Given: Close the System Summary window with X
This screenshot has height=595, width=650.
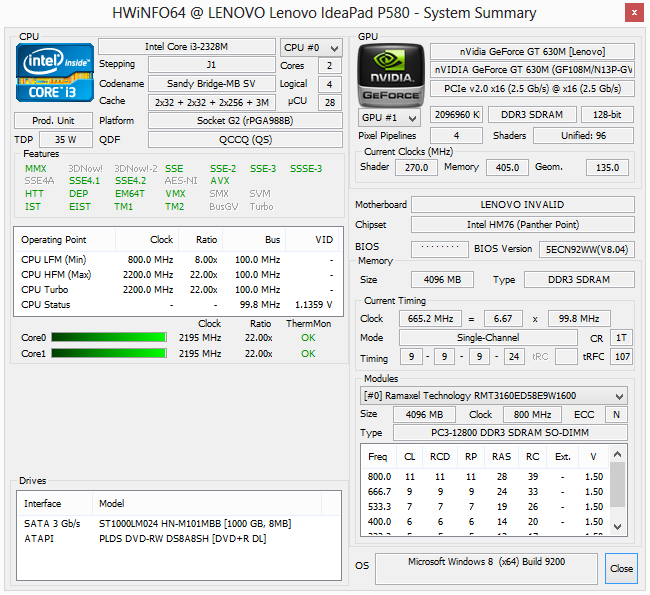Looking at the screenshot, I should pos(634,13).
